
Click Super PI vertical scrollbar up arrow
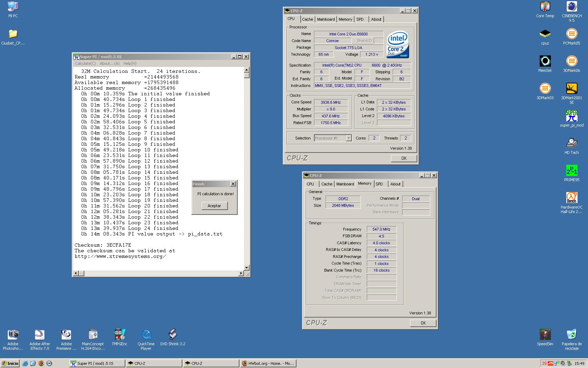click(246, 70)
